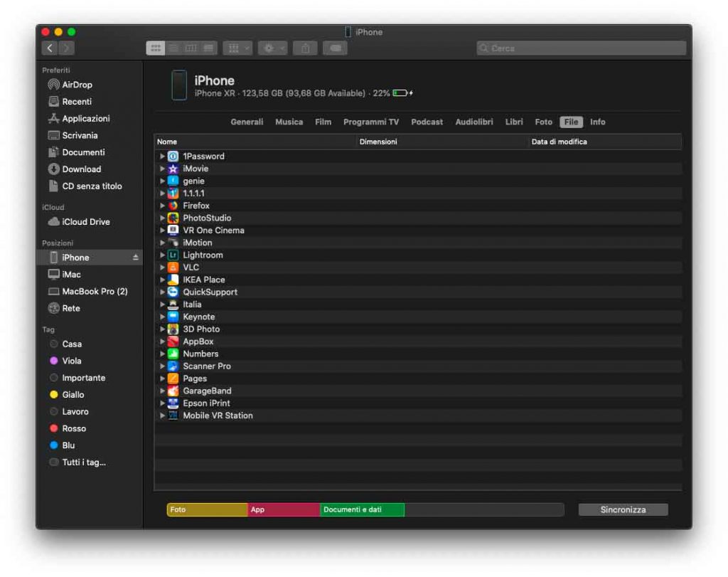The width and height of the screenshot is (728, 577).
Task: Open AirDrop in the sidebar
Action: (x=77, y=85)
